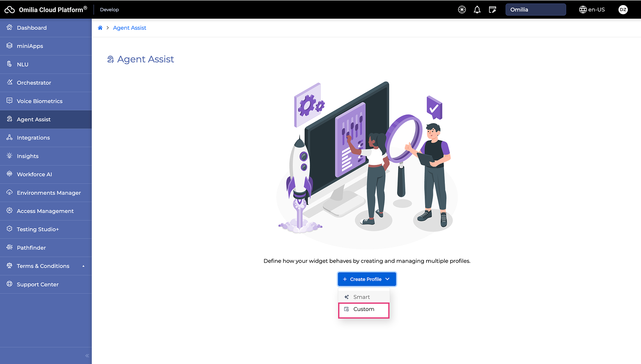Screen dimensions: 641x364
Task: Collapse the sidebar with double-chevron icon
Action: point(87,356)
